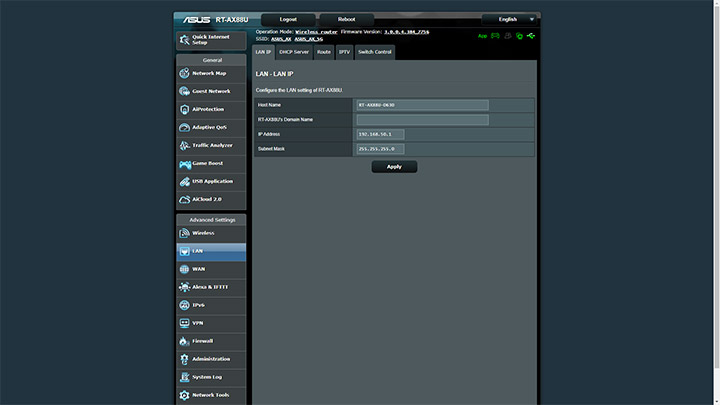Click the Host Name input field
The width and height of the screenshot is (720, 405).
[x=422, y=105]
